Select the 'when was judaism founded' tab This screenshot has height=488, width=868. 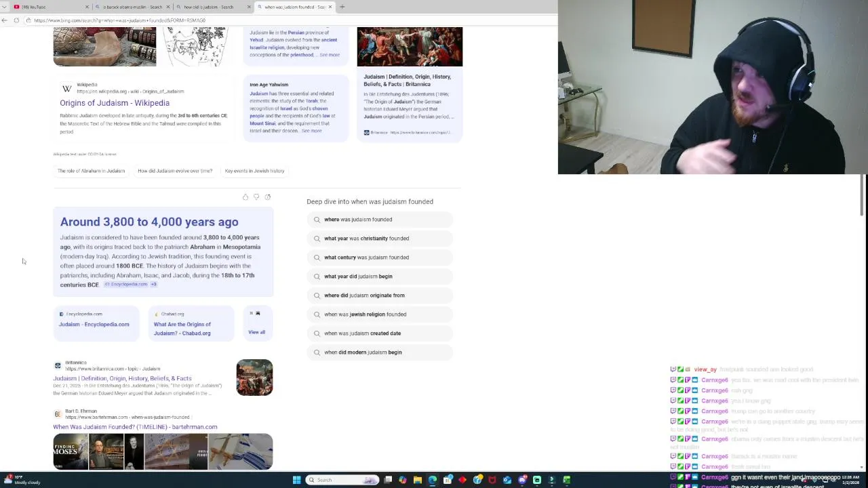(x=294, y=7)
